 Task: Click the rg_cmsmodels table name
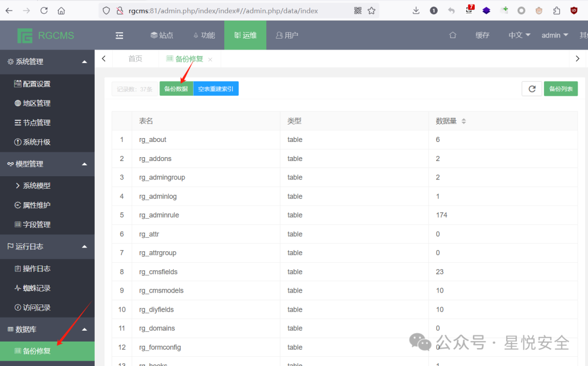pos(161,290)
